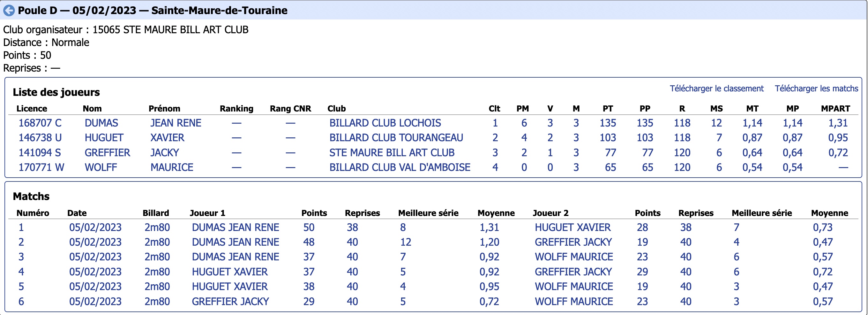Click MPART value 1,31 for DUMAS
868x315 pixels.
[x=838, y=123]
